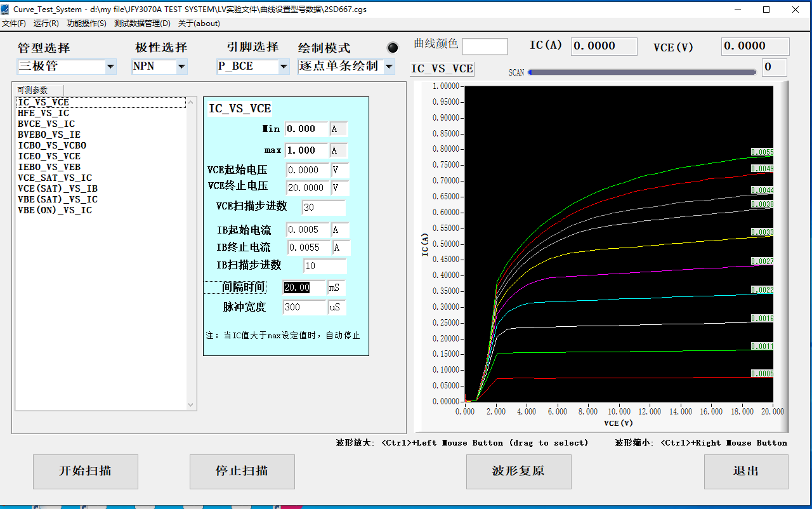This screenshot has width=812, height=509.
Task: Open the 测试数据管理(D) menu
Action: pos(143,23)
